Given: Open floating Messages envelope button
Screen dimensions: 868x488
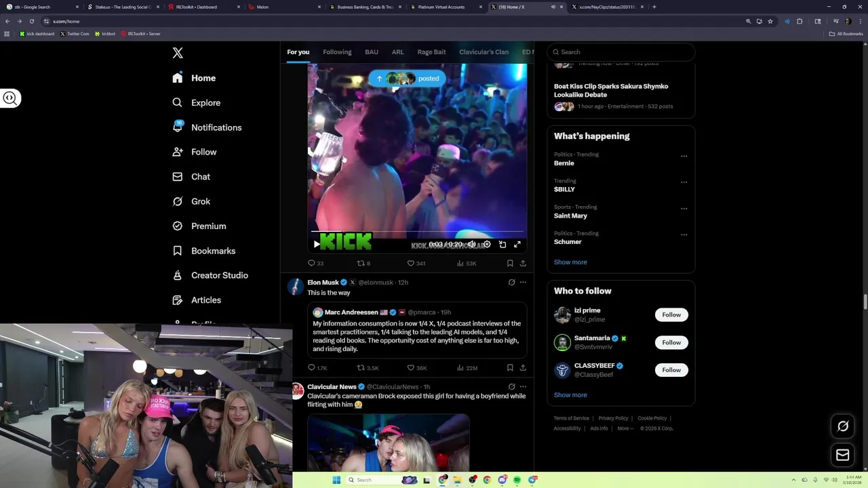Looking at the screenshot, I should click(843, 455).
